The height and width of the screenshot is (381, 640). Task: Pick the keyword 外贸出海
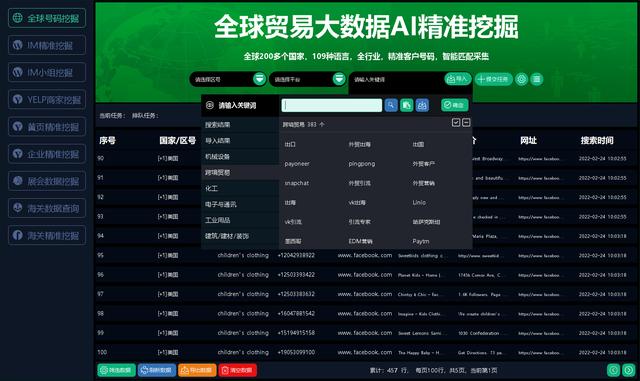coord(360,144)
